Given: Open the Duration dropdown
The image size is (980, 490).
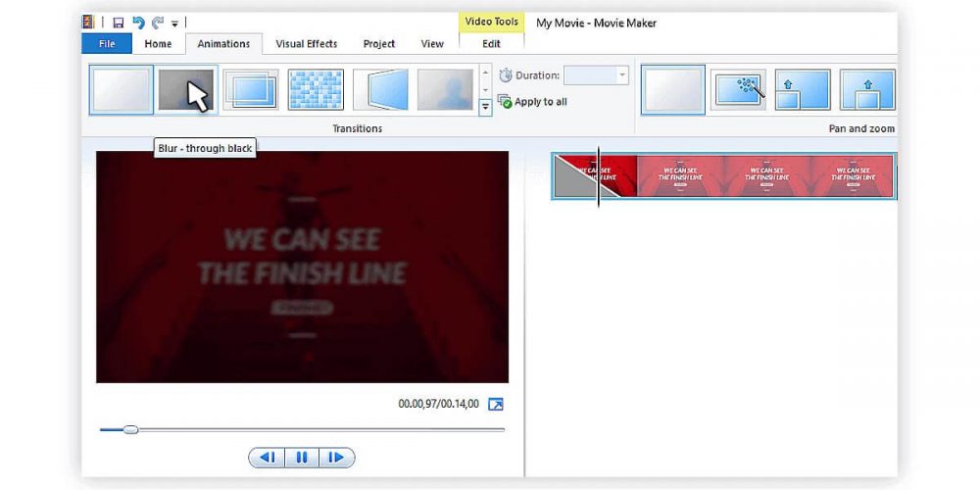Looking at the screenshot, I should coord(621,75).
